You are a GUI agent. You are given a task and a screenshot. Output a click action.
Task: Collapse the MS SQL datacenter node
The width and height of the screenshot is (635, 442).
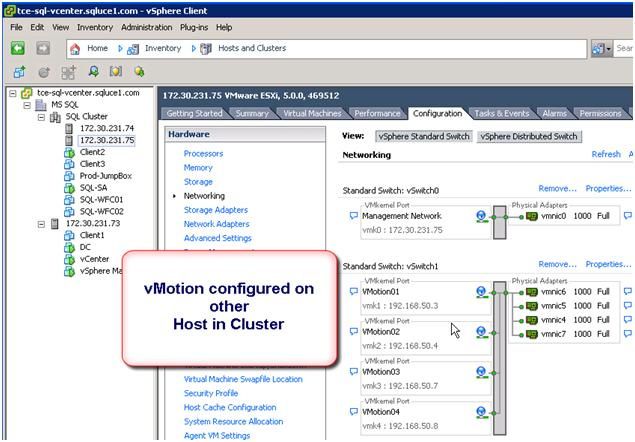point(27,105)
